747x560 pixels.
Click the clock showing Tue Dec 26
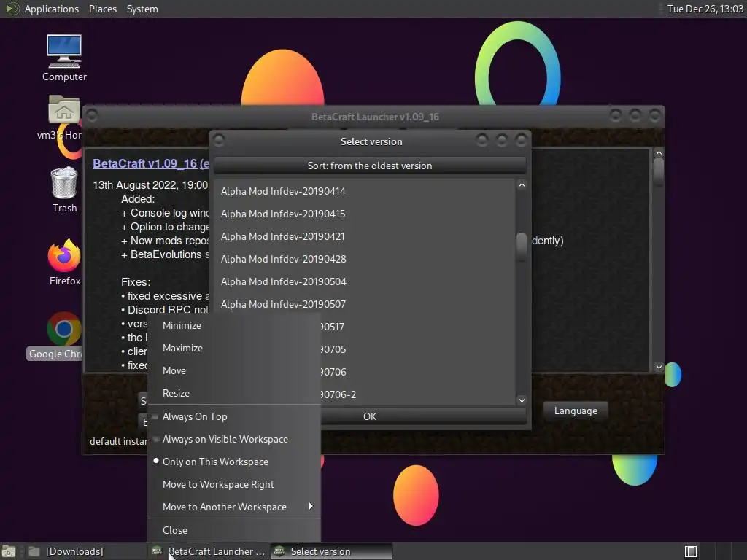[x=705, y=9]
